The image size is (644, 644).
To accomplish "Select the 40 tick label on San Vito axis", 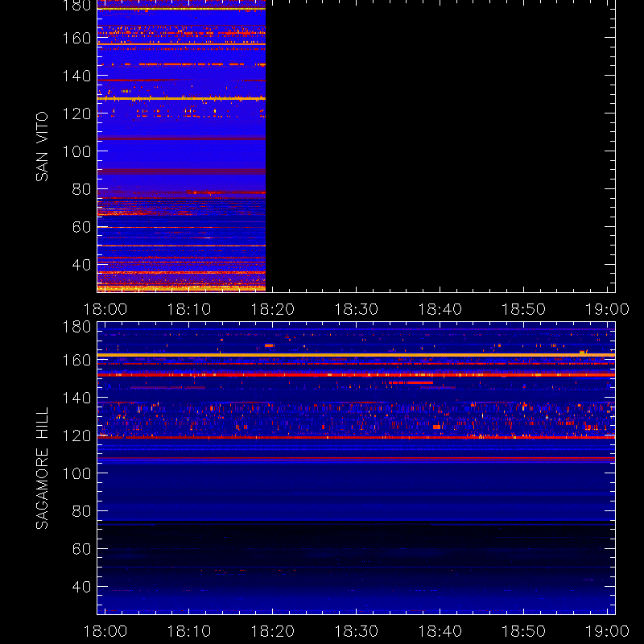I will click(82, 265).
